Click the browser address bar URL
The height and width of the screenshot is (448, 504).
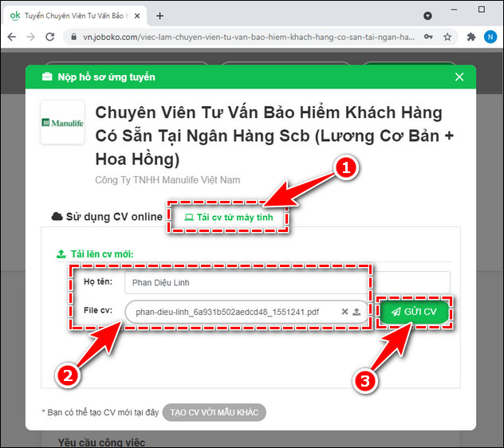249,37
